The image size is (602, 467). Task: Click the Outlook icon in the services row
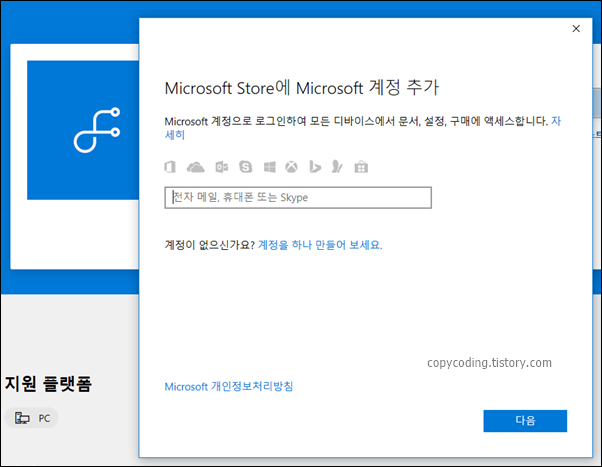pos(222,167)
